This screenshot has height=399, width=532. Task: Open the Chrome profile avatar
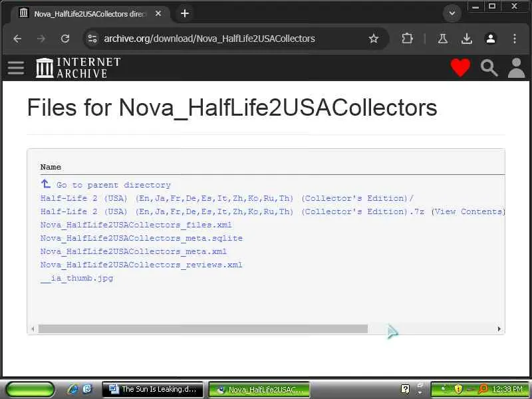[x=491, y=39]
